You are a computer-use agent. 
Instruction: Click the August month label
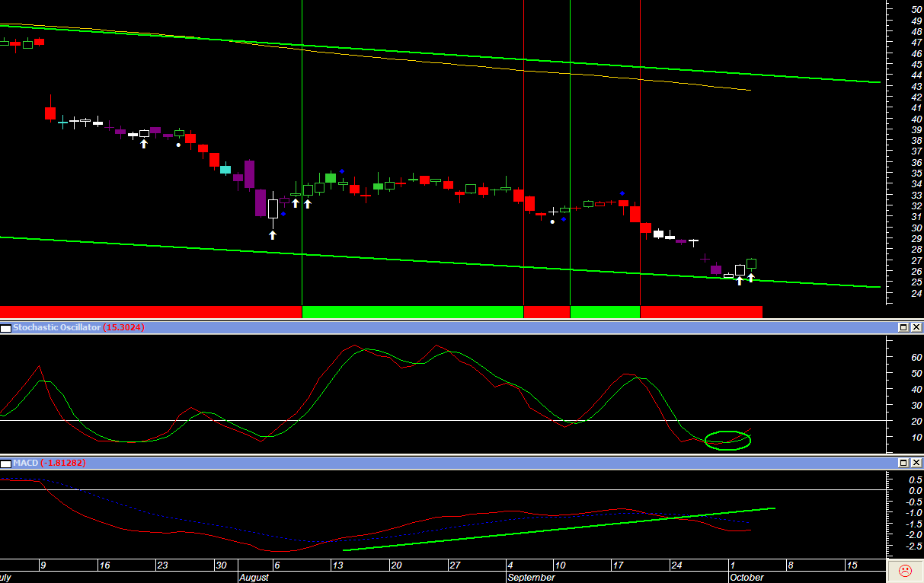pos(254,578)
